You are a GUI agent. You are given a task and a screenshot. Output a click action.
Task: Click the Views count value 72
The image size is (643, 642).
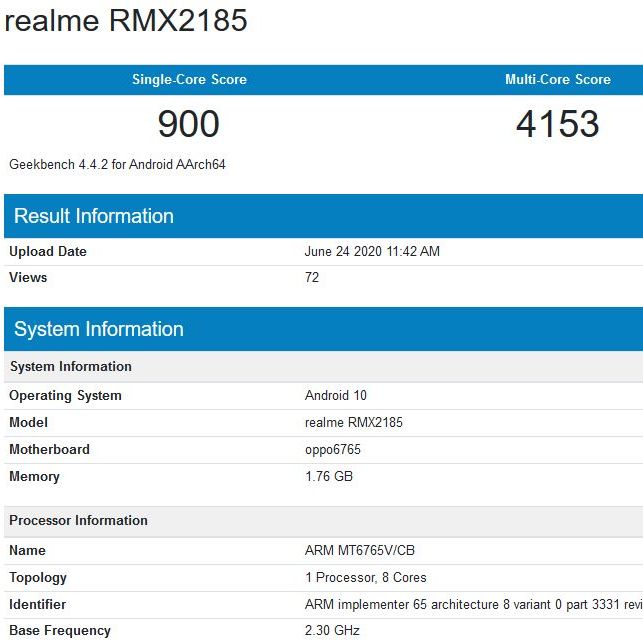pyautogui.click(x=312, y=278)
